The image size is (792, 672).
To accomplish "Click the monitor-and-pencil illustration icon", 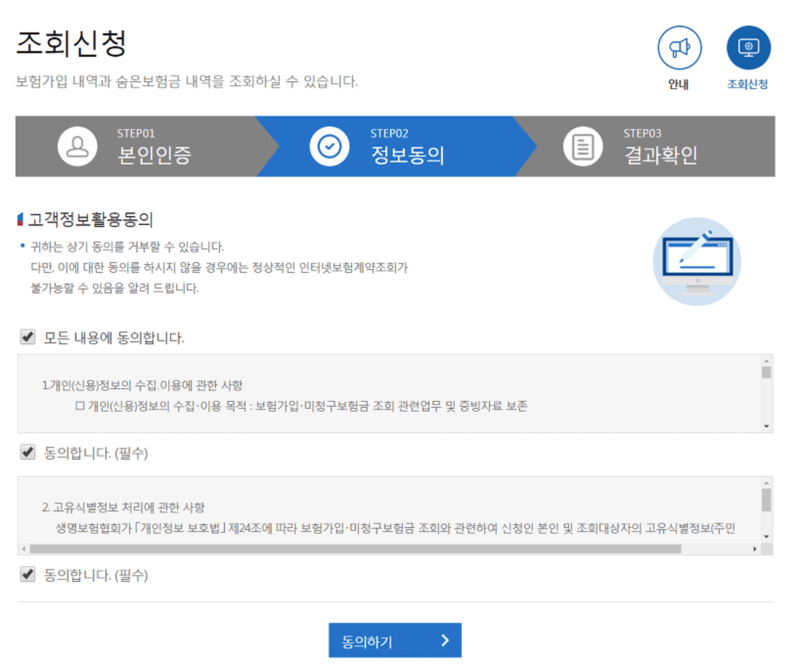I will pyautogui.click(x=697, y=260).
